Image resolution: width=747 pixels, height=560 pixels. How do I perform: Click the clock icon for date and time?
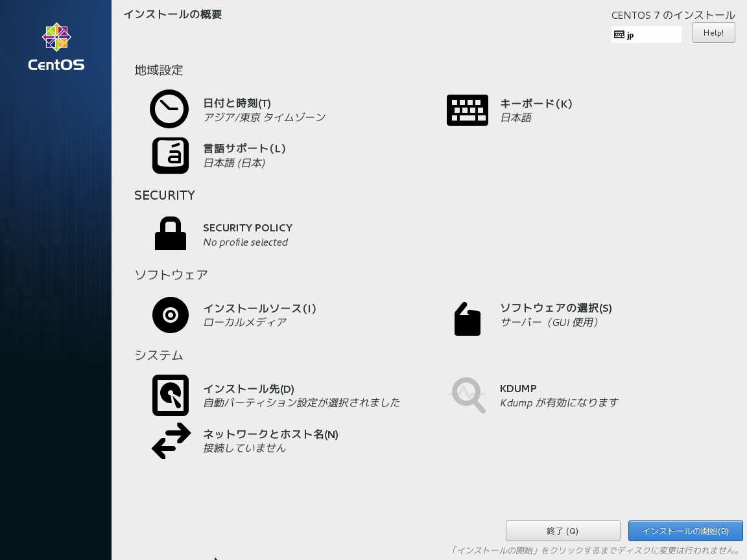point(169,109)
